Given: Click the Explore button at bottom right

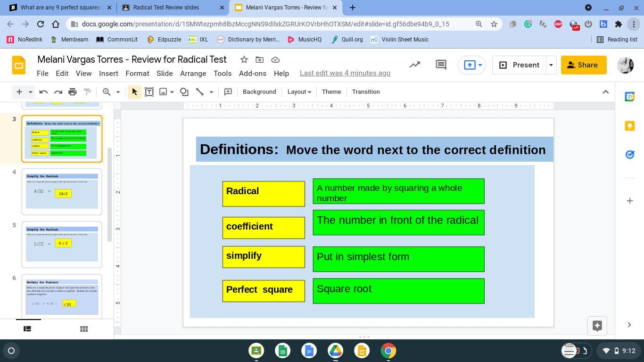Looking at the screenshot, I should 597,326.
